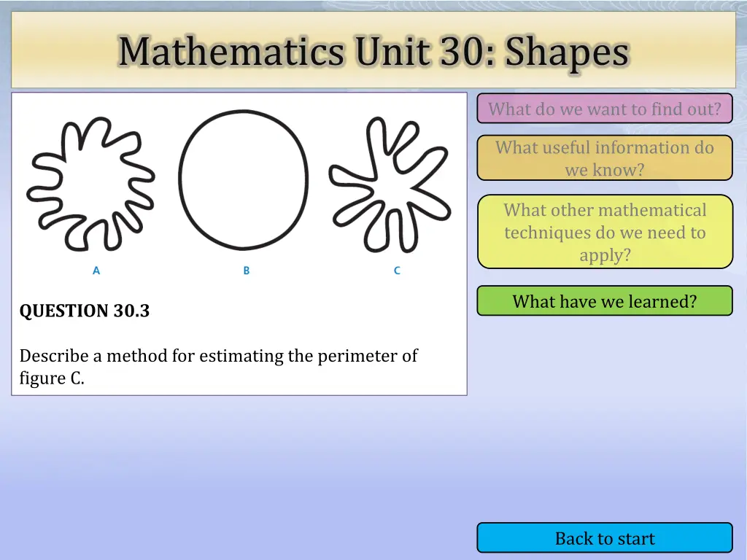This screenshot has width=747, height=560.
Task: Click the circle figure B
Action: (x=244, y=179)
